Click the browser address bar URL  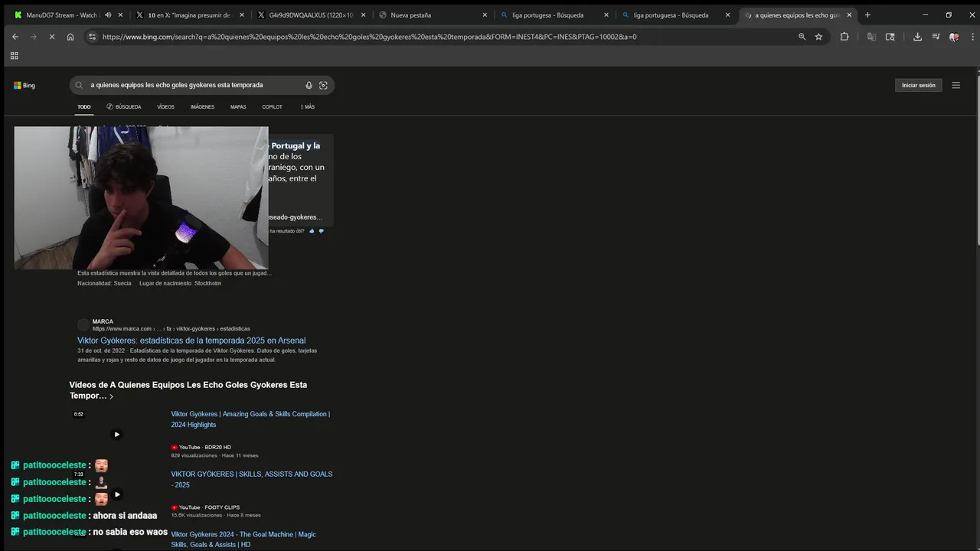coord(369,37)
